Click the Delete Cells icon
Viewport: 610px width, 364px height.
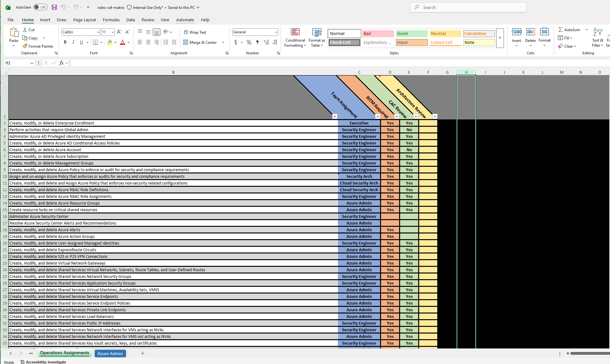tap(531, 33)
